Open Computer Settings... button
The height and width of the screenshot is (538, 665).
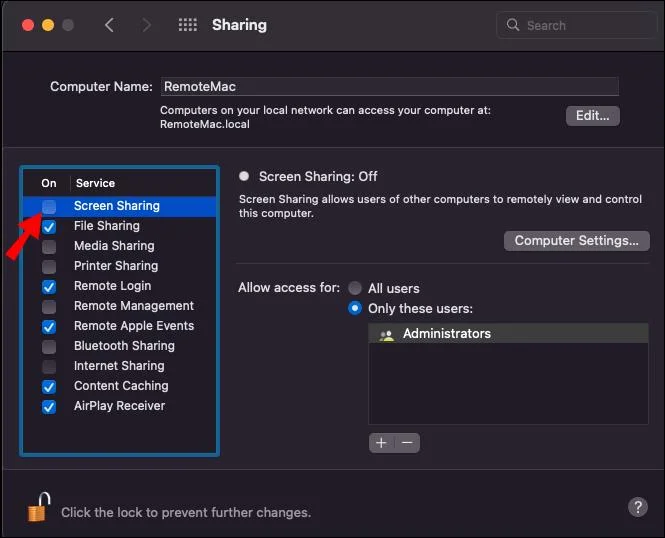pyautogui.click(x=576, y=240)
